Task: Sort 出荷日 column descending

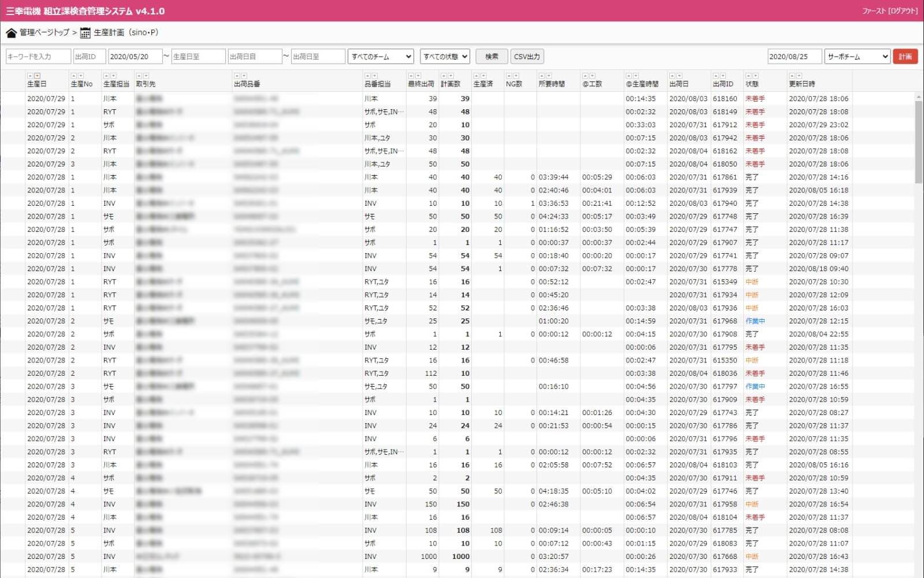Action: (679, 76)
